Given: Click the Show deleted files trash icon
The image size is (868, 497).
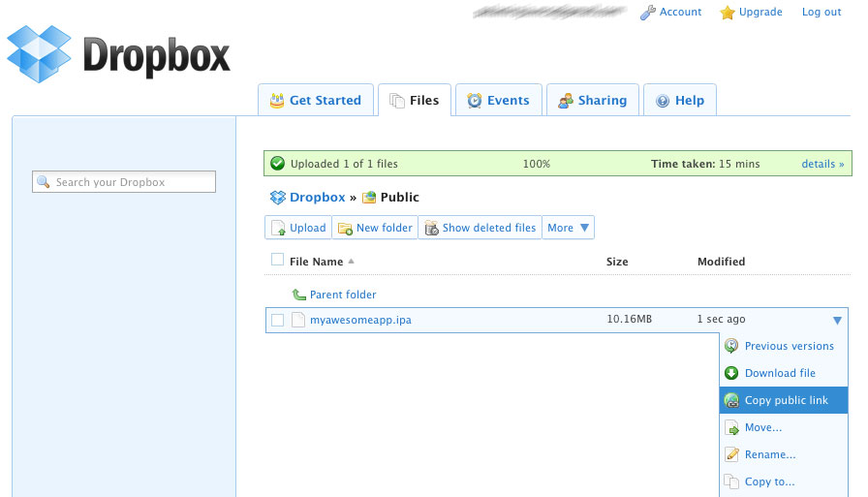Looking at the screenshot, I should pos(432,228).
